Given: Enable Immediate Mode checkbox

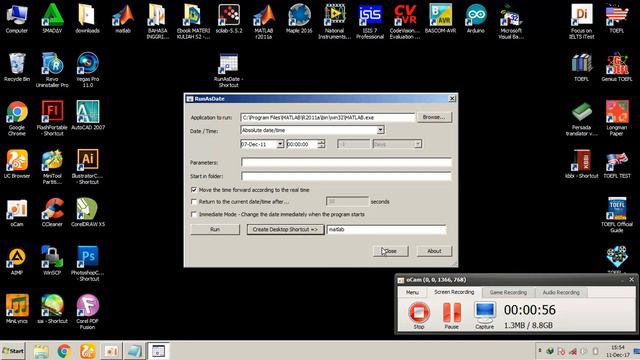Looking at the screenshot, I should pyautogui.click(x=194, y=214).
